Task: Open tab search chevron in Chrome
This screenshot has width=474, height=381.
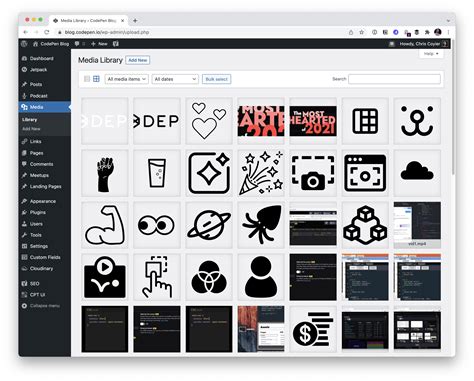Action: point(448,21)
